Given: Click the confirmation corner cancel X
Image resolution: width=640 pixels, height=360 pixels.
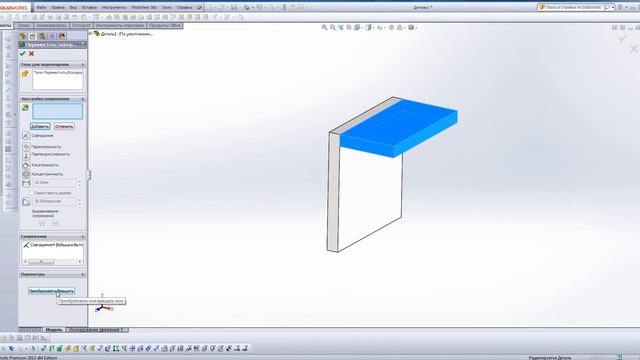Looking at the screenshot, I should click(x=634, y=49).
